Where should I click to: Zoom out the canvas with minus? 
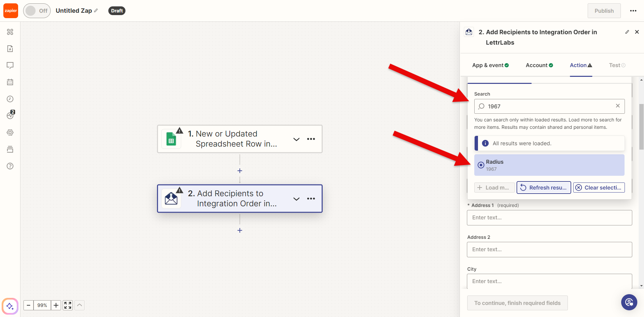[29, 305]
